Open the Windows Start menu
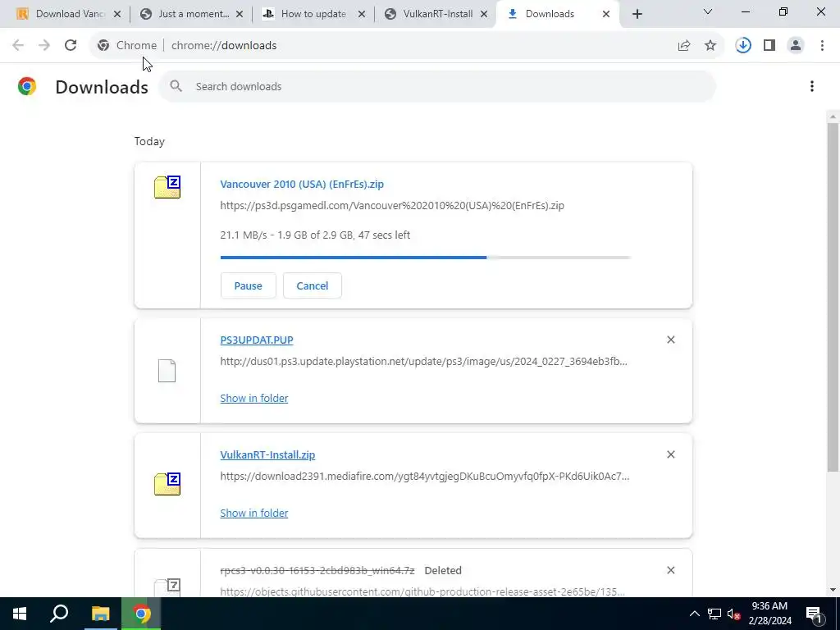This screenshot has height=630, width=840. pyautogui.click(x=20, y=614)
